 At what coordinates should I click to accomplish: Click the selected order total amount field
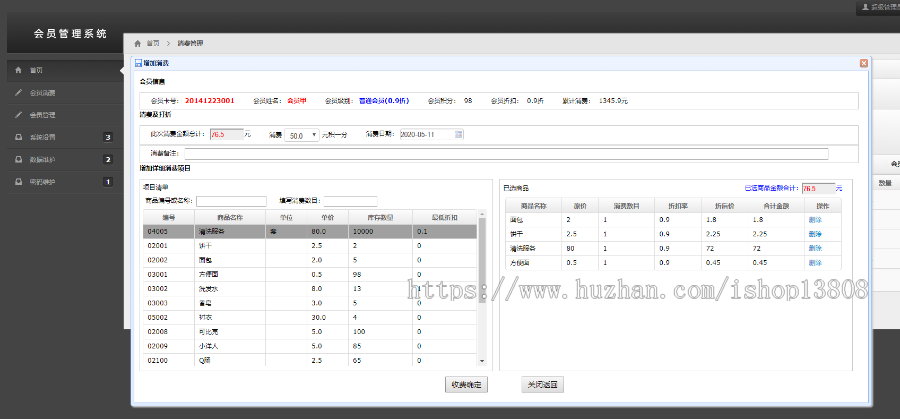[x=818, y=188]
